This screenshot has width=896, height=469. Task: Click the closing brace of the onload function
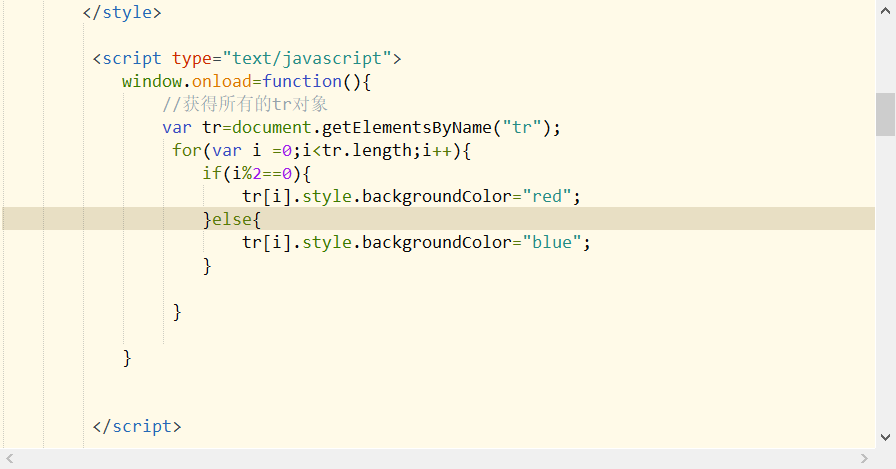[x=127, y=358]
